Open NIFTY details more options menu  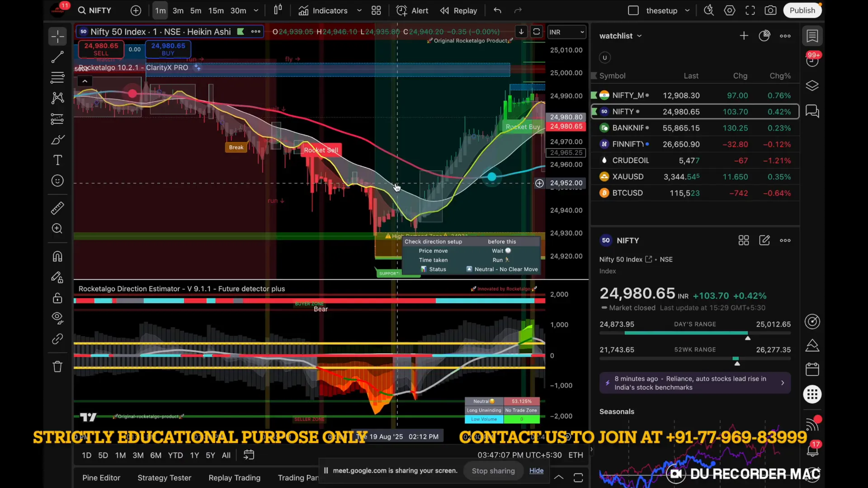pyautogui.click(x=785, y=240)
